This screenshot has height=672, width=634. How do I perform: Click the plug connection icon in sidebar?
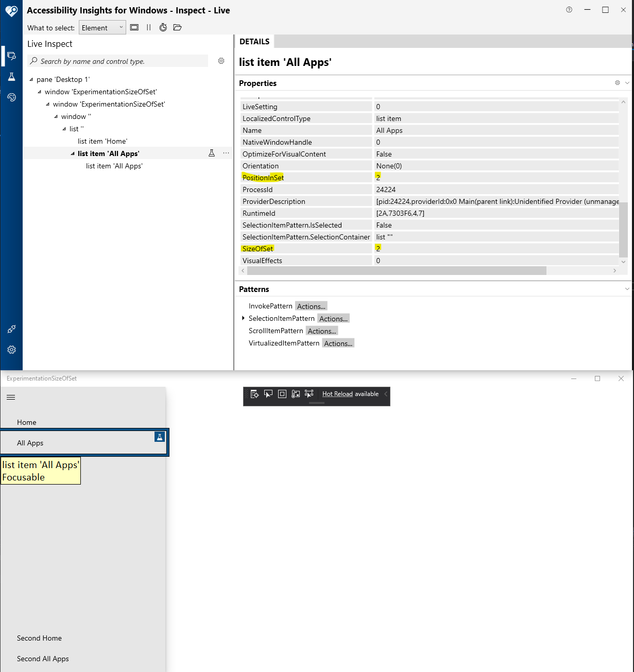[11, 329]
